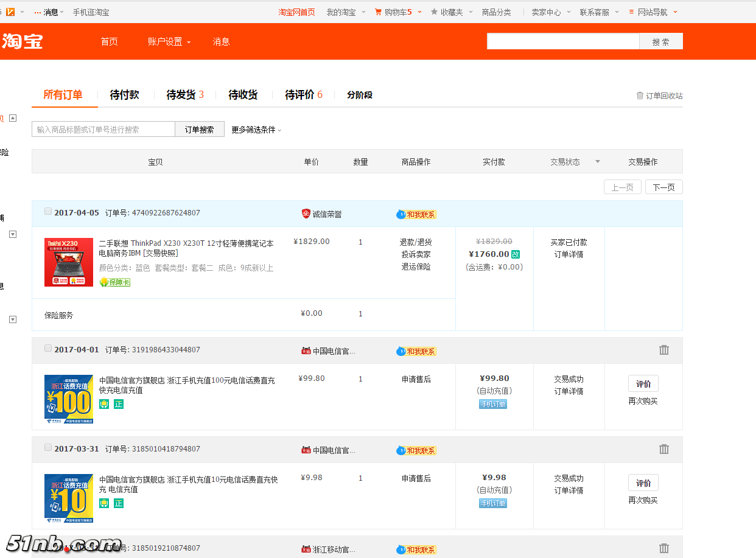Screen dimensions: 756x558
Task: Click the green 正 badge on the 100元 recharge item
Action: 119,404
